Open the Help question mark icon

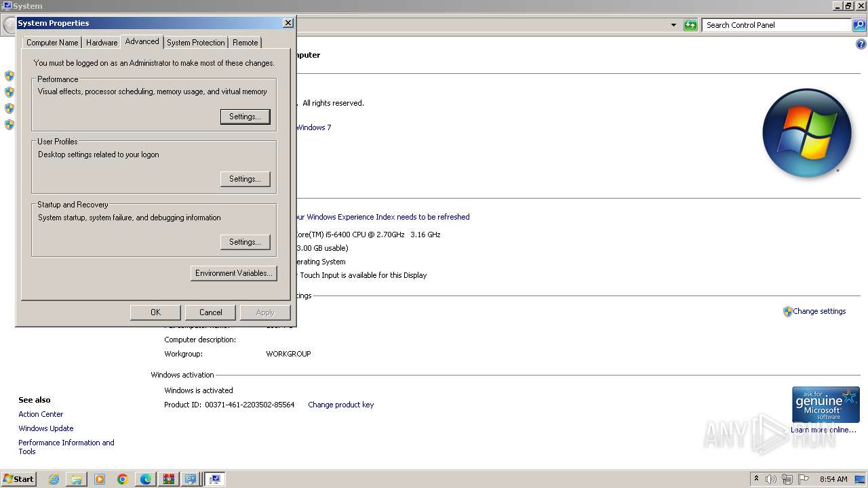pos(861,44)
